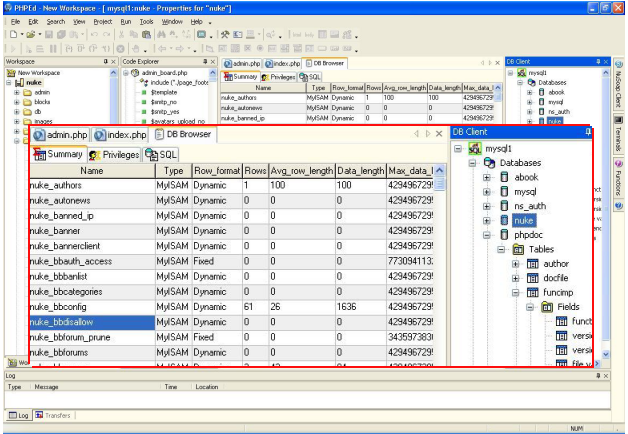Click the New file toolbar icon

pyautogui.click(x=14, y=34)
